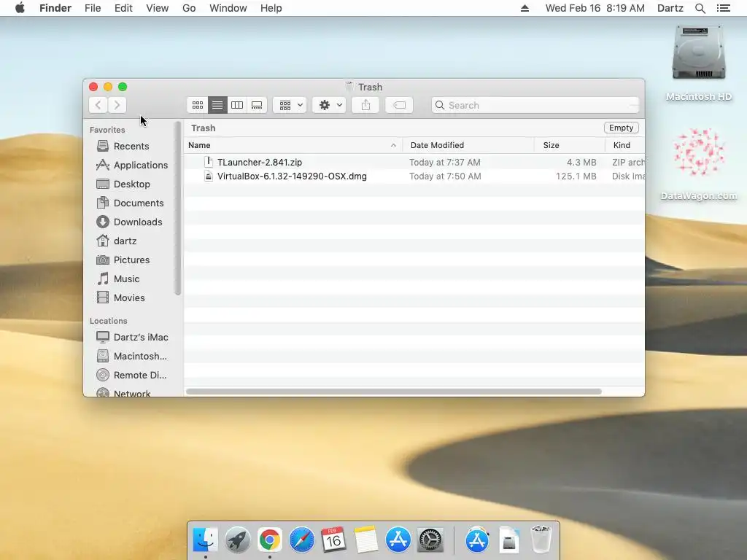Go forward with the right arrow

(117, 105)
